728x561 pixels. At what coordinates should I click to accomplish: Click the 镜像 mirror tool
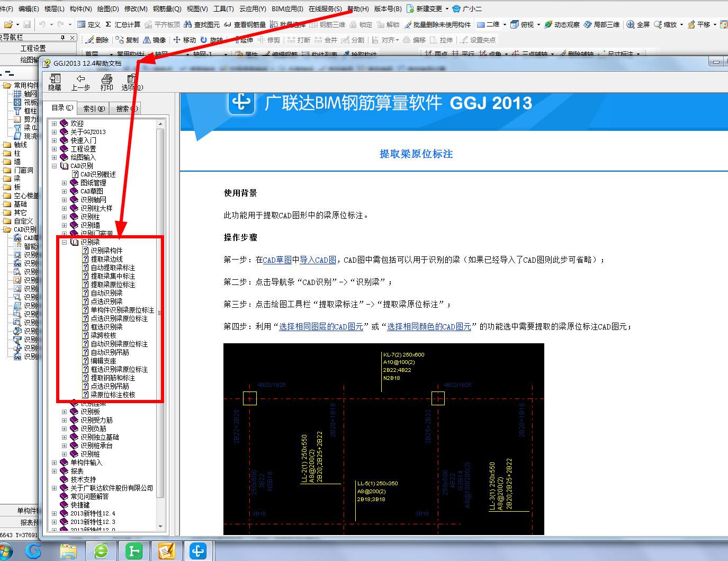(154, 40)
